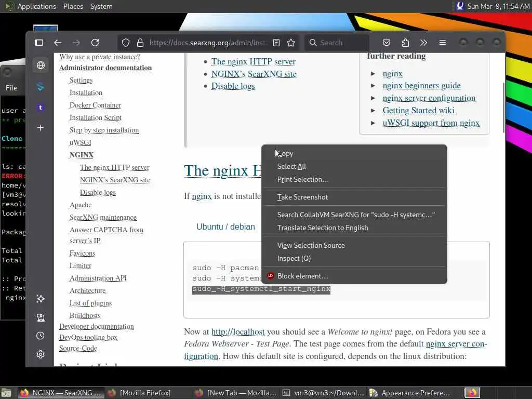Open the Firefox hamburger menu
Screen dimensions: 532x399
[443, 43]
